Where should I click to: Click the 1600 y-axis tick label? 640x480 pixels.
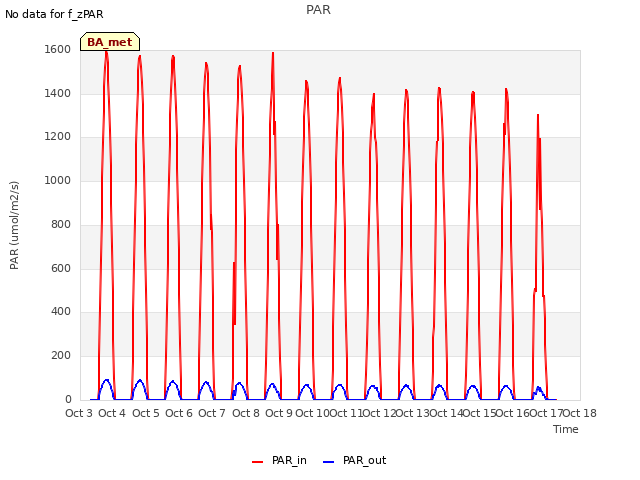[58, 49]
